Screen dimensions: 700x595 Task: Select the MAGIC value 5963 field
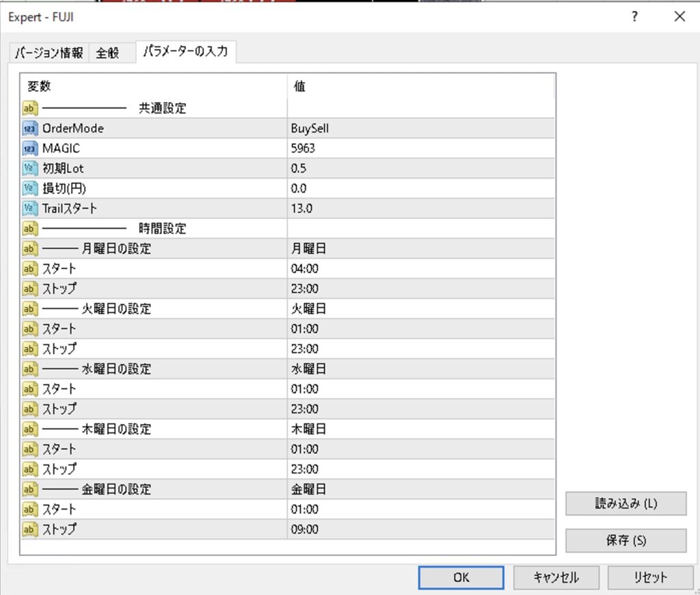click(420, 148)
